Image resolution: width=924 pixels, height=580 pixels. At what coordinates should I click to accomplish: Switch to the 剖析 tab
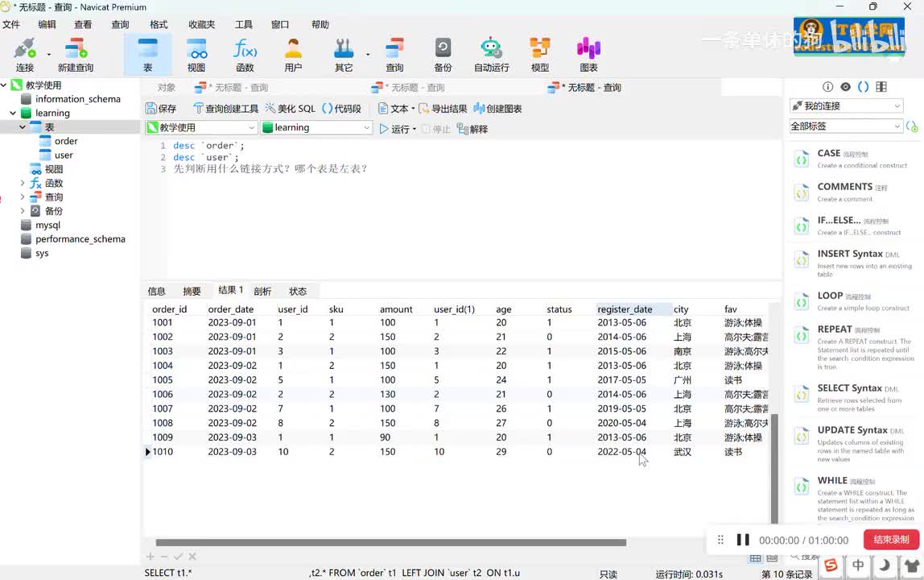(262, 291)
